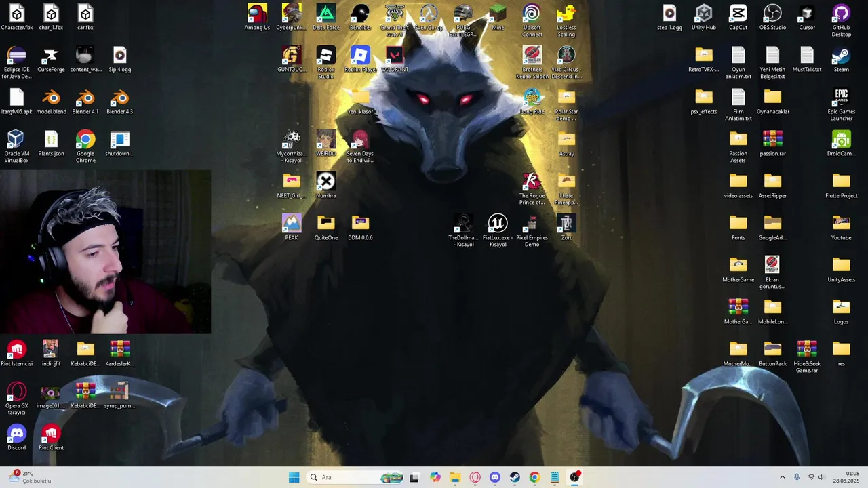Select the GitHub Desktop icon
868x488 pixels.
[841, 20]
